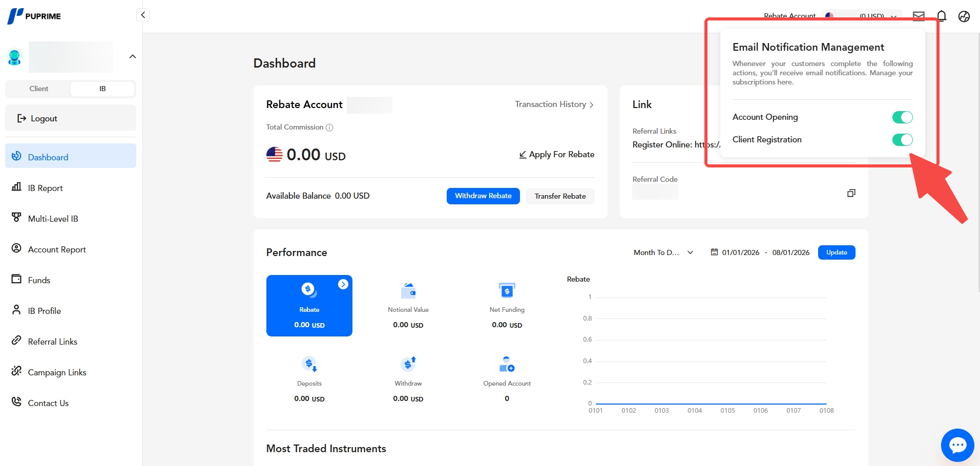The width and height of the screenshot is (980, 466).
Task: Open IB Report from the sidebar
Action: click(45, 188)
